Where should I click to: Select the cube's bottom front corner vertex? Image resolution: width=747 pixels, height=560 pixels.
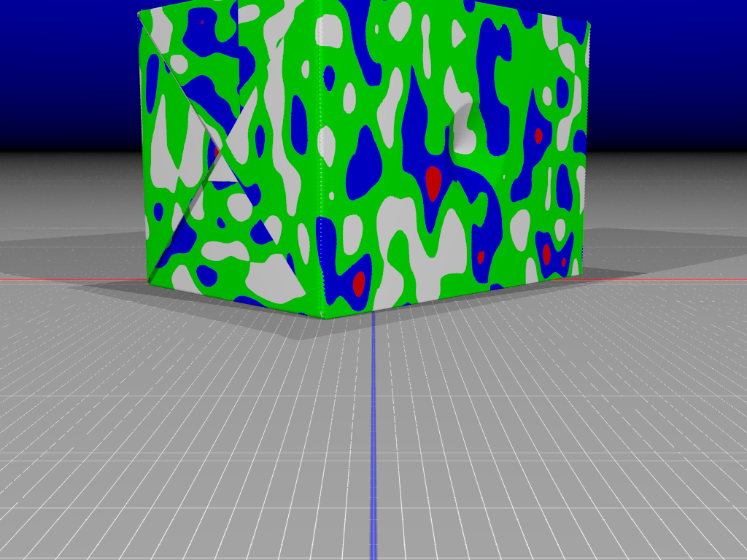coord(321,316)
